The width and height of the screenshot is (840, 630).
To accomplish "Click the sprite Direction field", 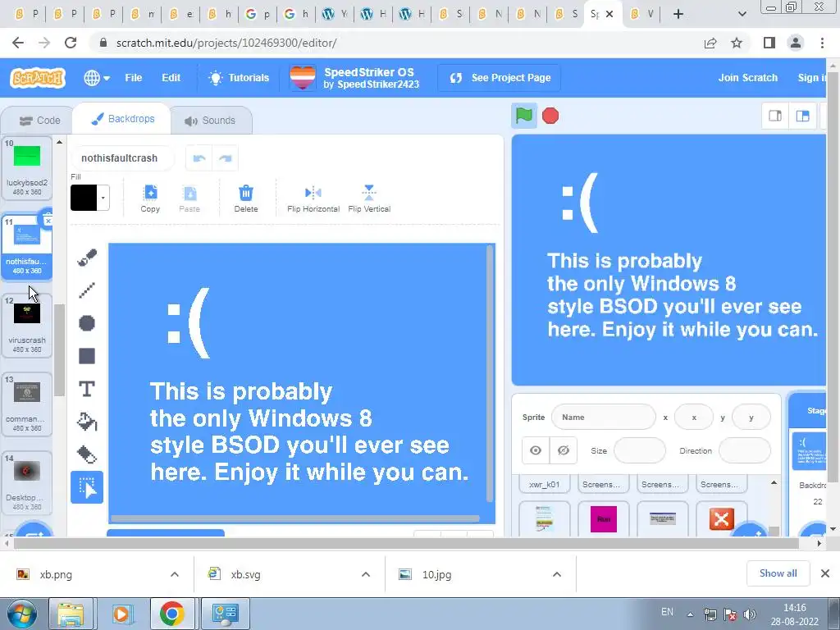I will [744, 450].
